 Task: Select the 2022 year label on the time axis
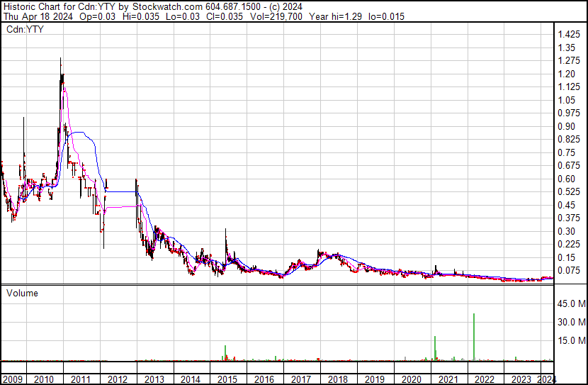pyautogui.click(x=485, y=379)
